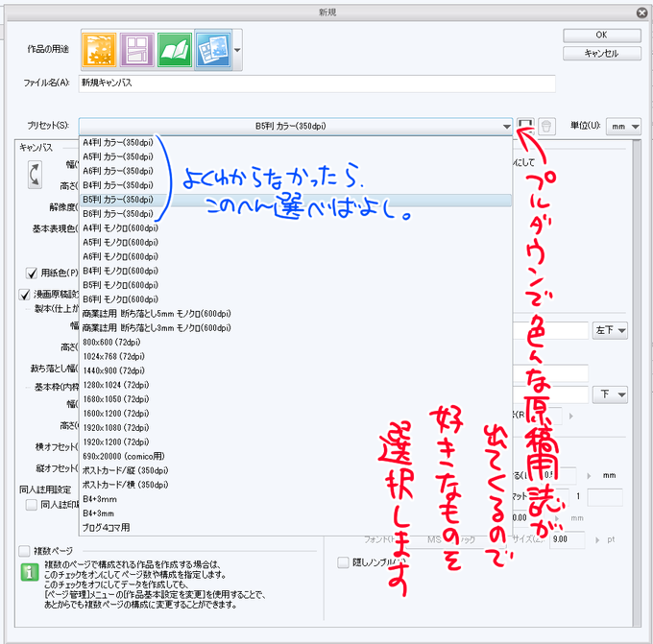
Task: Choose preset A5判 カラー(350dpi)
Action: 296,157
